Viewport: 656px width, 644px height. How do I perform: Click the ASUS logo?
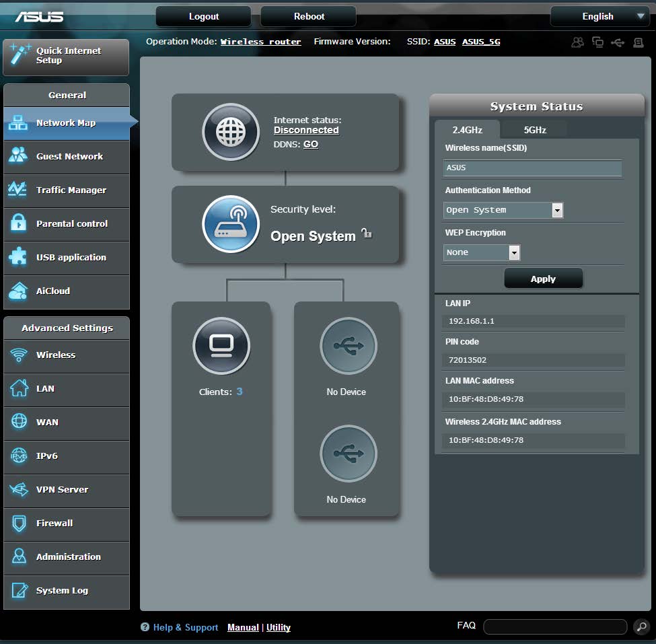39,16
